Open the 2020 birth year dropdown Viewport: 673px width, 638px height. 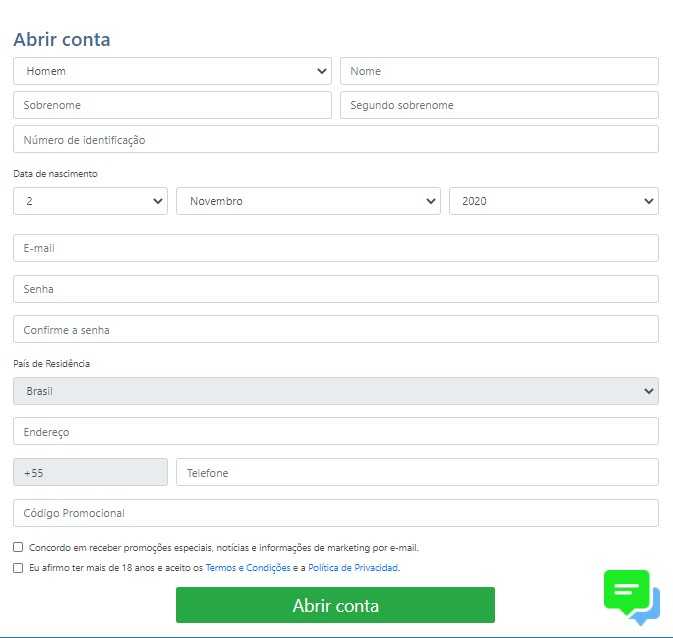(554, 201)
